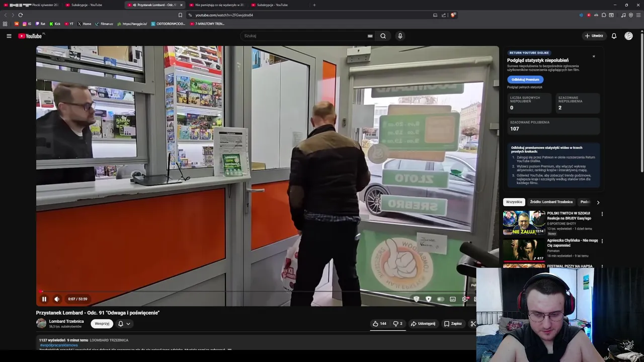
Task: Open the browser main menu
Action: pyautogui.click(x=638, y=15)
